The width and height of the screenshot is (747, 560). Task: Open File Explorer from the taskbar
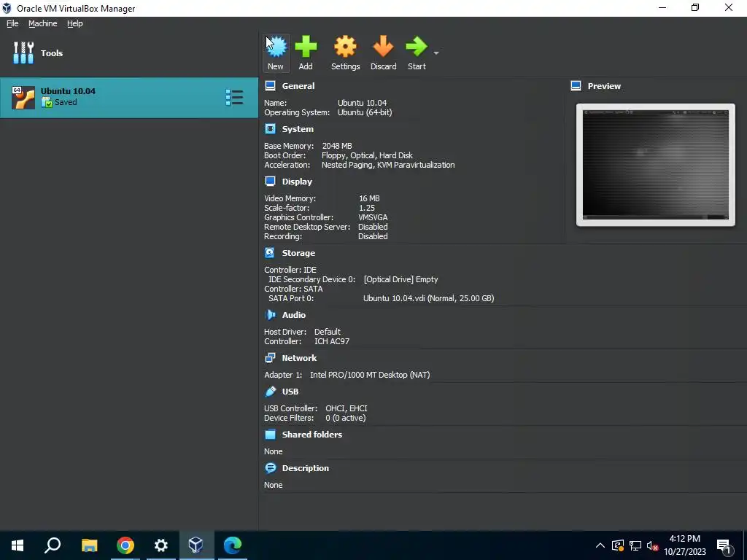[x=89, y=545]
